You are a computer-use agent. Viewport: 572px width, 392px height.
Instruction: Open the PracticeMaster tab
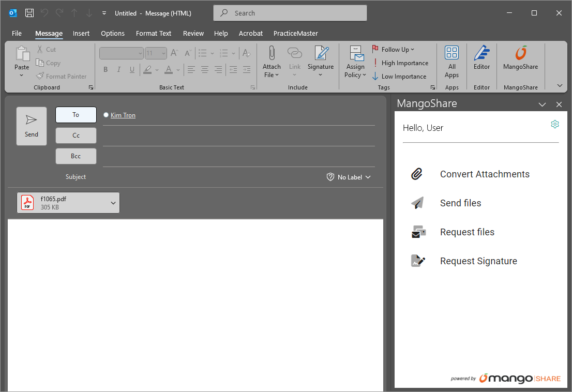click(x=295, y=33)
